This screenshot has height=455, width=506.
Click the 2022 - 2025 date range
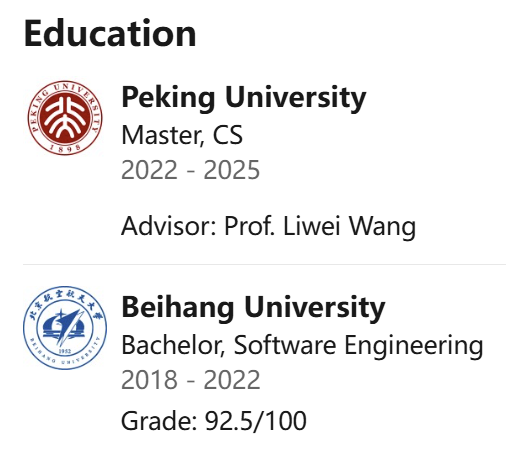click(190, 170)
